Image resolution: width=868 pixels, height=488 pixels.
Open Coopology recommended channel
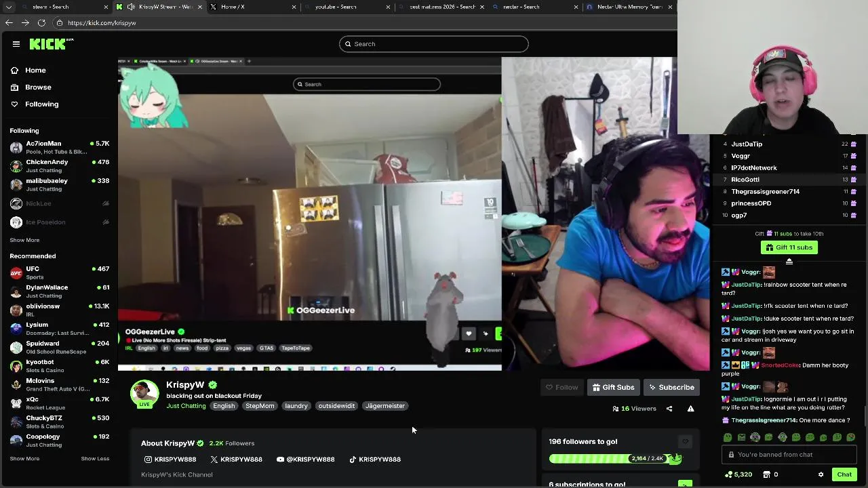coord(59,441)
